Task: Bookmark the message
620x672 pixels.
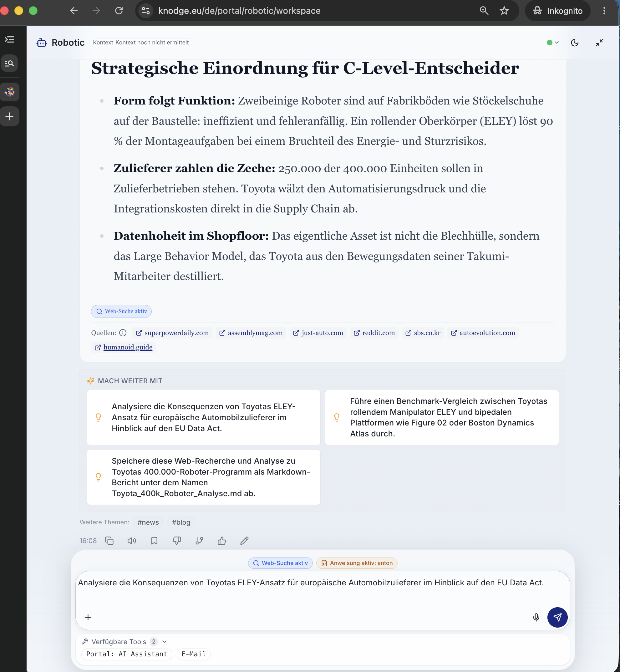Action: pyautogui.click(x=154, y=541)
